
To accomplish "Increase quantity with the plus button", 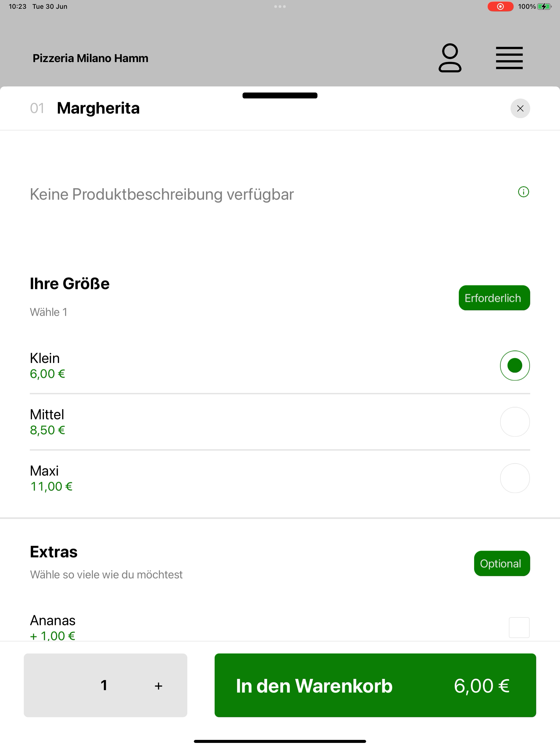I will [x=158, y=686].
